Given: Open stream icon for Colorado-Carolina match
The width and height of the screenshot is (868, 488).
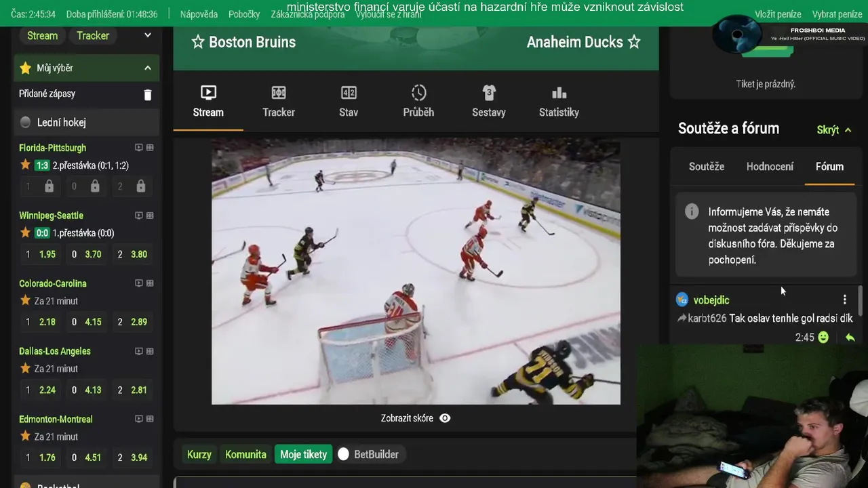Looking at the screenshot, I should tap(139, 283).
